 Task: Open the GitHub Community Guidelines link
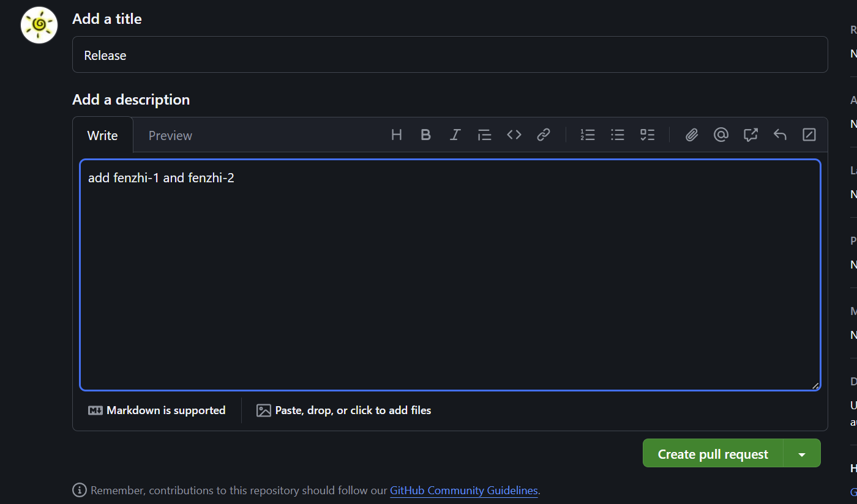pos(463,491)
